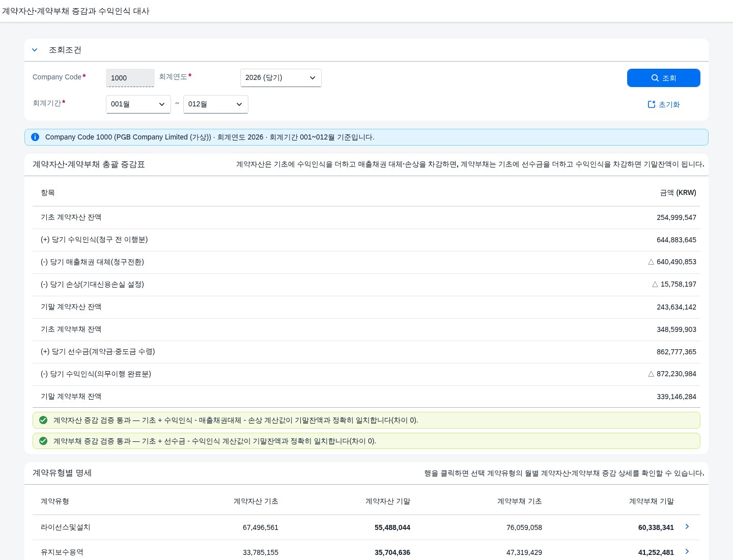733x560 pixels.
Task: Collapse the 조회조건 panel chevron
Action: [35, 50]
